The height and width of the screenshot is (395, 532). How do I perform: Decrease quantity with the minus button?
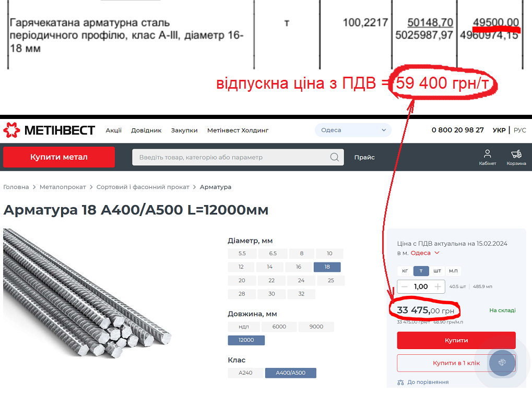(x=404, y=286)
